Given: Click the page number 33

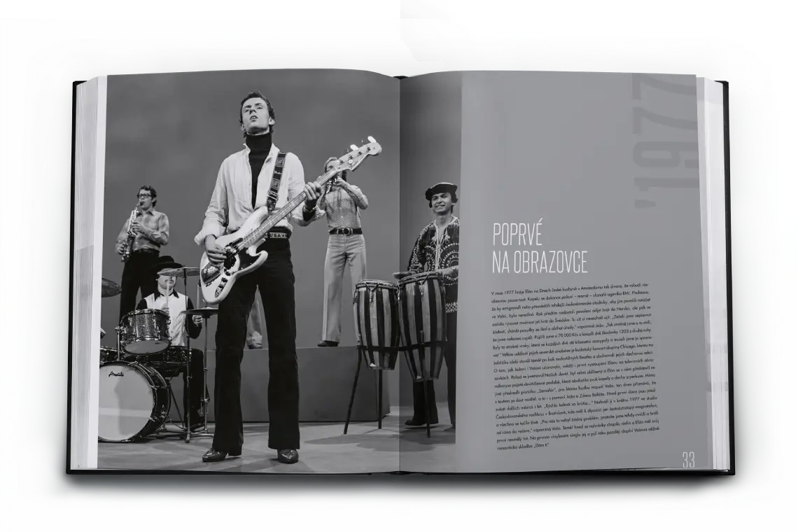Looking at the screenshot, I should pyautogui.click(x=688, y=459).
